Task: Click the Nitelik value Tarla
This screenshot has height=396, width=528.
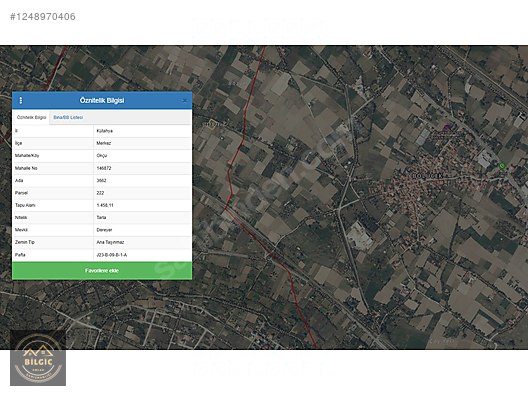Action: [101, 218]
